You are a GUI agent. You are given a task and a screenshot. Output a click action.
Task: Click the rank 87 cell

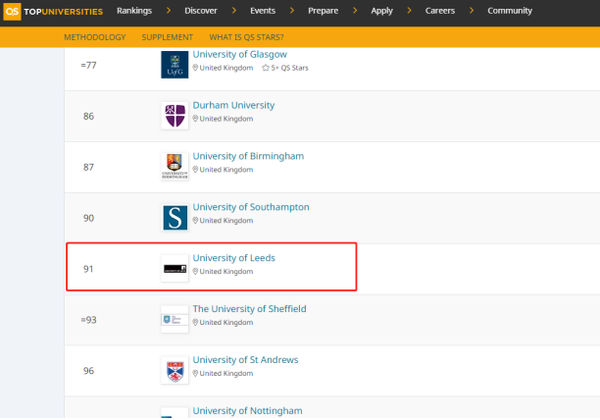tap(88, 167)
